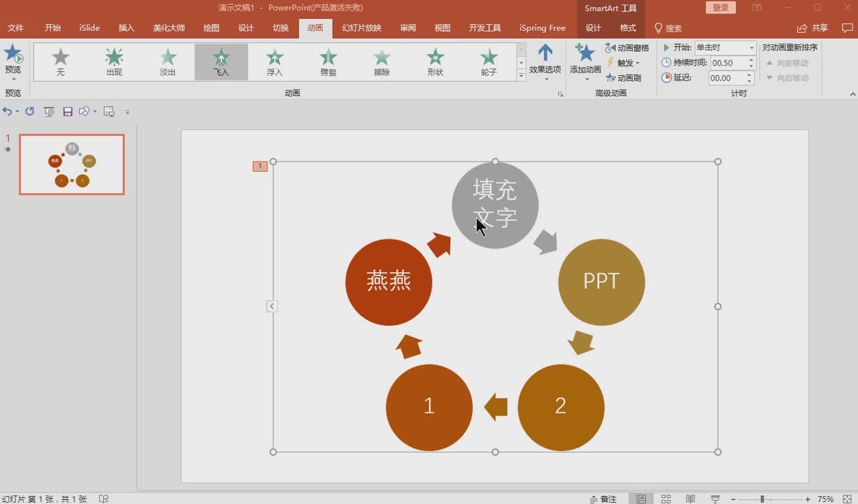Switch to Slide Sorter view in status bar

pyautogui.click(x=666, y=499)
